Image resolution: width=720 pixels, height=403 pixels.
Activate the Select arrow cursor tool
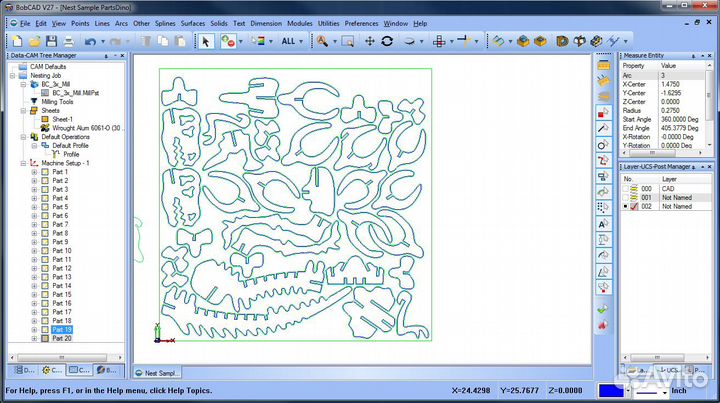click(x=205, y=41)
